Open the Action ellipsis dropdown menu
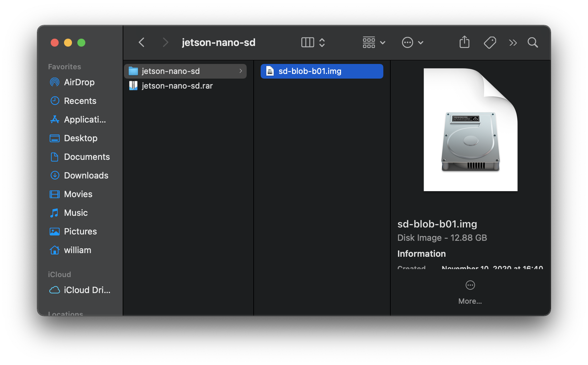Screen dimensions: 588x365 coord(412,42)
